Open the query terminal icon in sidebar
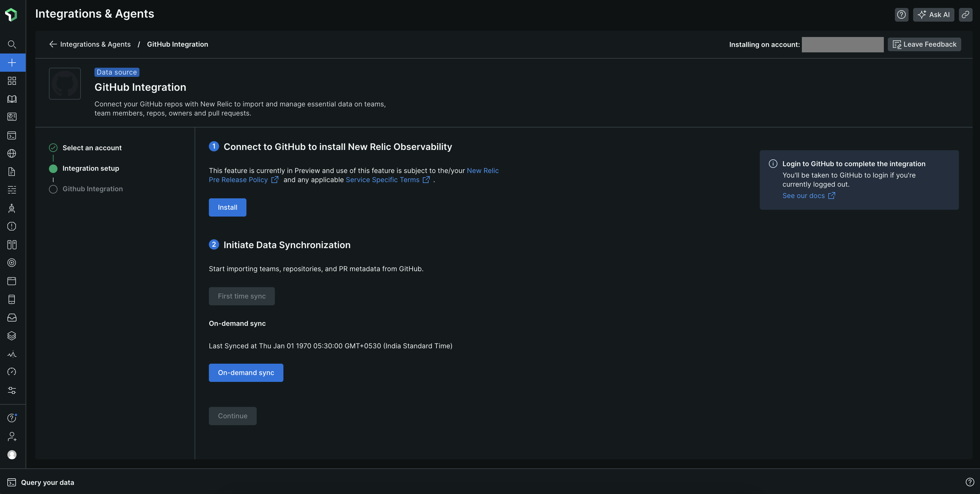This screenshot has width=980, height=494. tap(12, 135)
